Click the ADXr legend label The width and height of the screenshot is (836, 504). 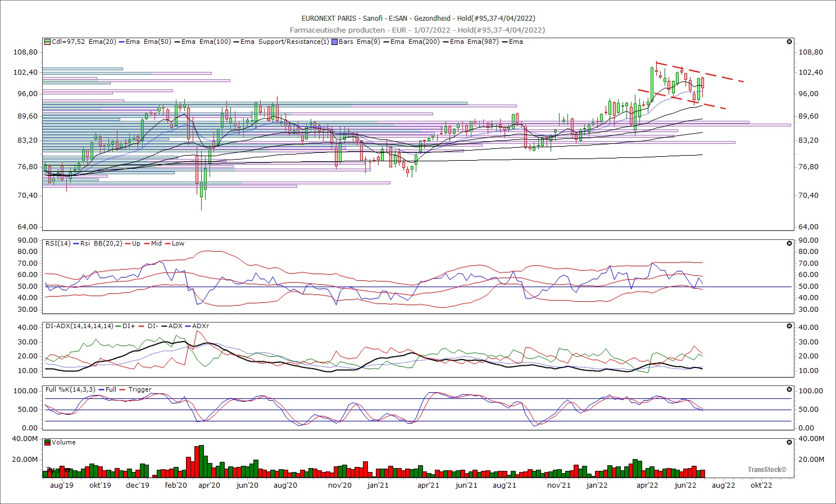pos(201,326)
